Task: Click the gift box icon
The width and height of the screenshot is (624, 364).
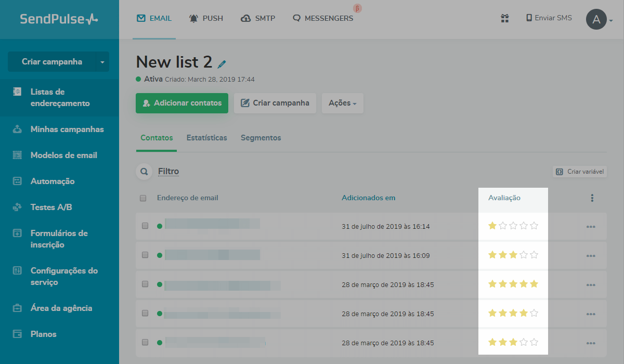Action: click(x=505, y=18)
